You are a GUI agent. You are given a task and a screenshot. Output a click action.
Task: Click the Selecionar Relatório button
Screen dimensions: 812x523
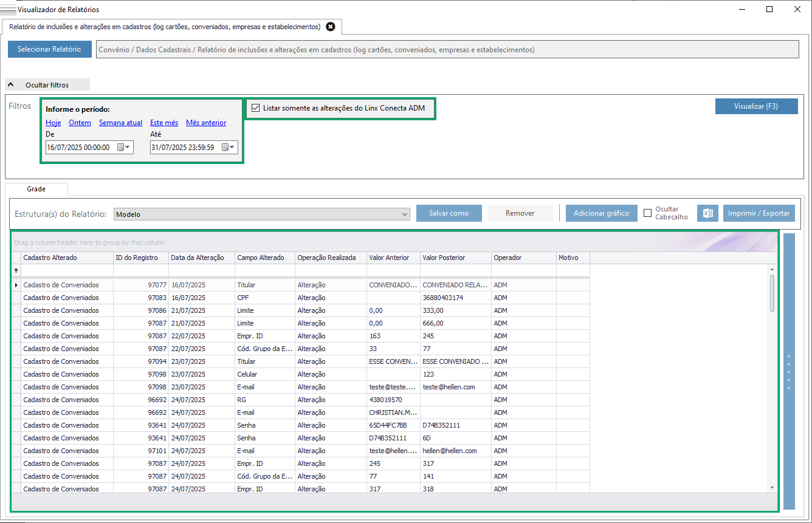coord(49,49)
